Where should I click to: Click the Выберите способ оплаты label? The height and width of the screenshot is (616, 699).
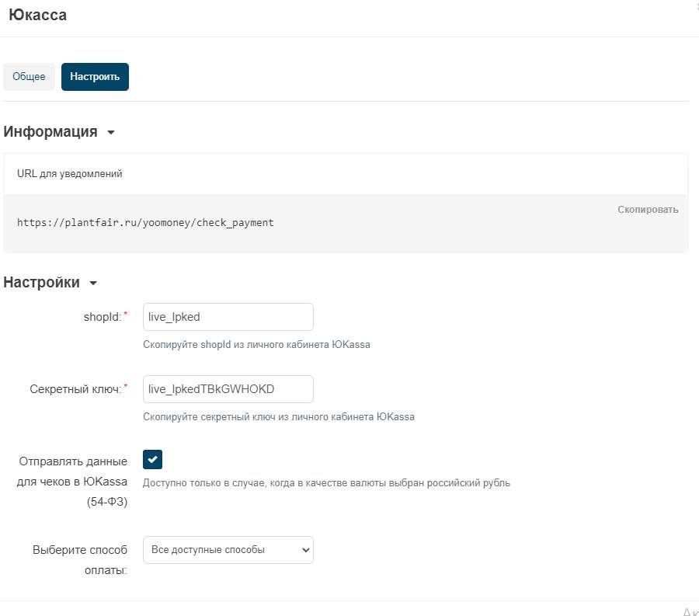[x=80, y=560]
